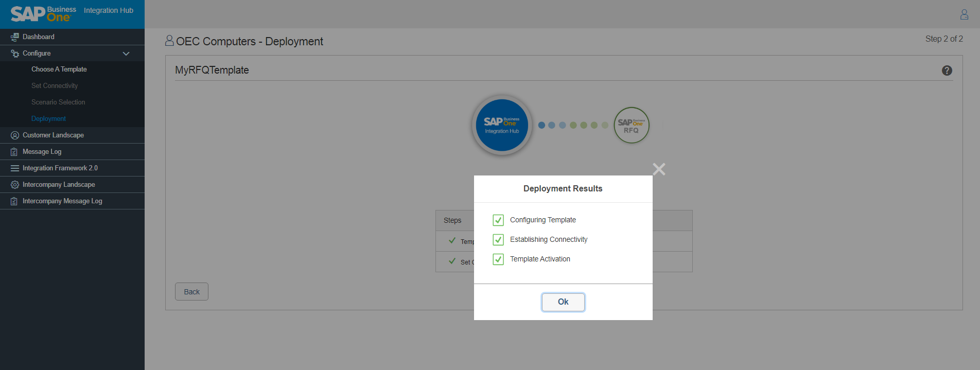This screenshot has height=370, width=980.
Task: Toggle the Establishing Connectivity checkbox
Action: coord(498,240)
